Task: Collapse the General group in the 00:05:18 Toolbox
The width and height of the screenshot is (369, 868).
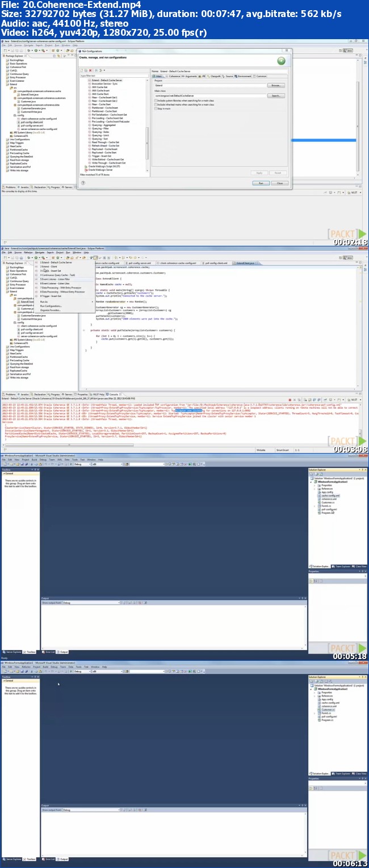Action: coord(4,473)
